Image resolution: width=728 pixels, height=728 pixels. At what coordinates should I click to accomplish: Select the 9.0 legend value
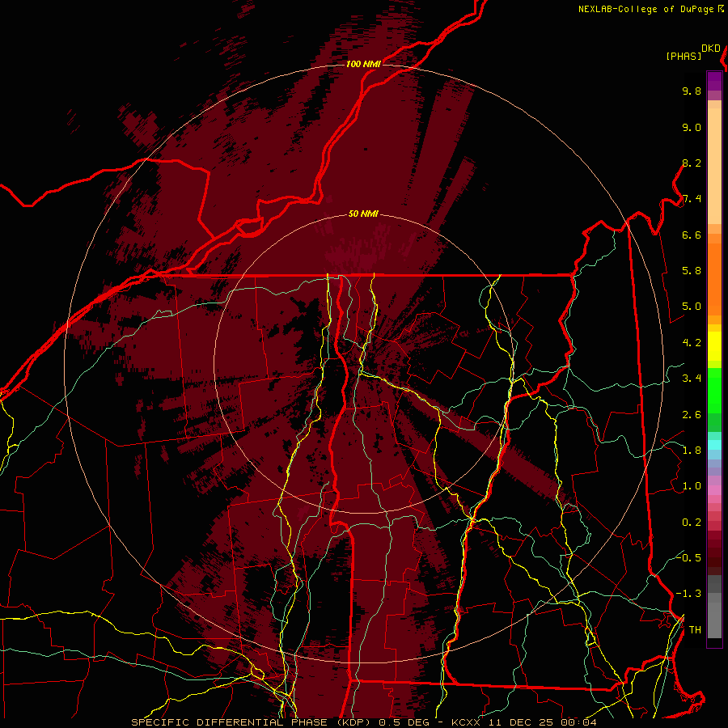(692, 127)
